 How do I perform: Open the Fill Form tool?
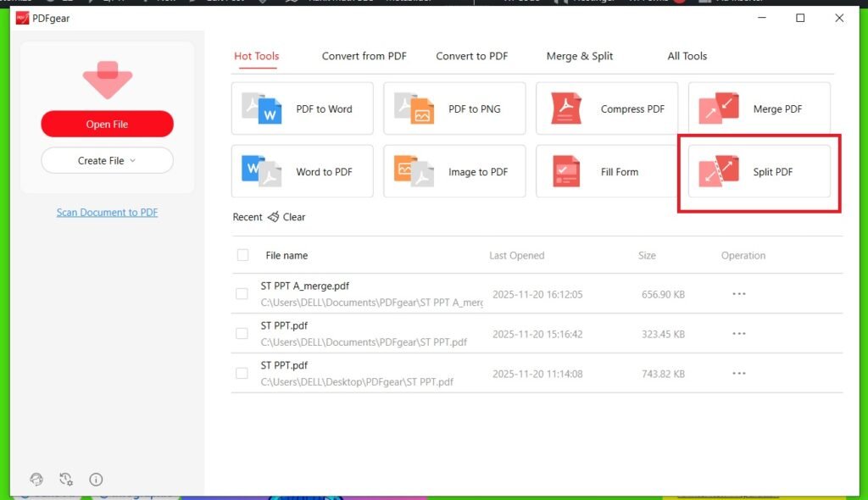click(x=607, y=171)
